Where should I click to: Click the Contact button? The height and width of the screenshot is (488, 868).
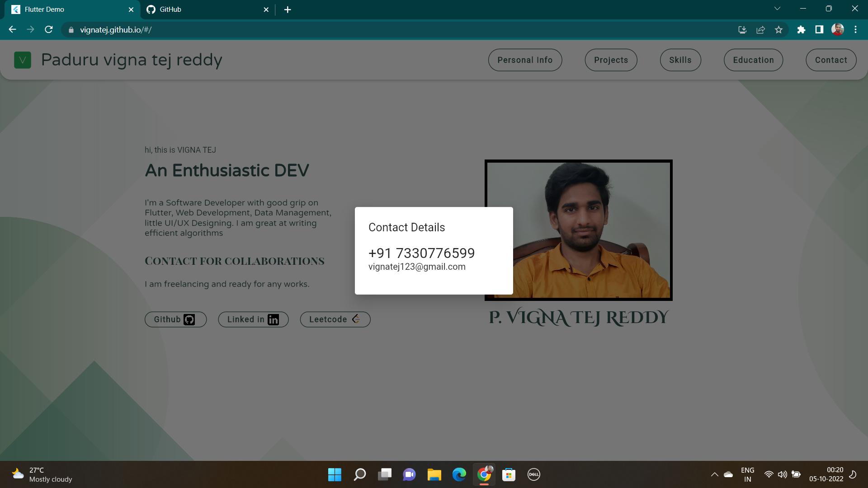[x=831, y=60]
